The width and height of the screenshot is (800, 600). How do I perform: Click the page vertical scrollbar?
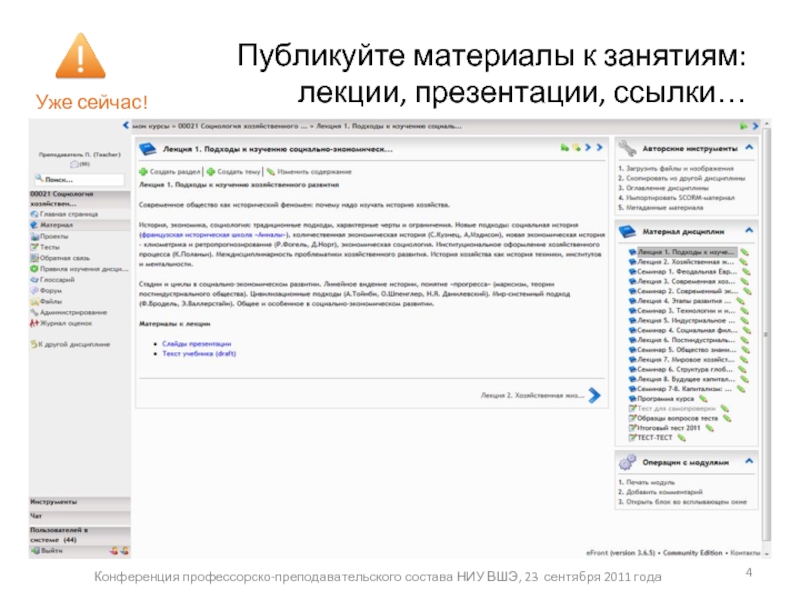(766, 334)
